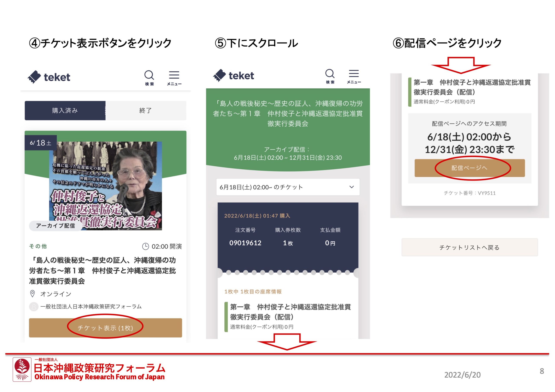555x392 pixels.
Task: Click the chevron arrow on ticket date dropdown
Action: tap(352, 187)
